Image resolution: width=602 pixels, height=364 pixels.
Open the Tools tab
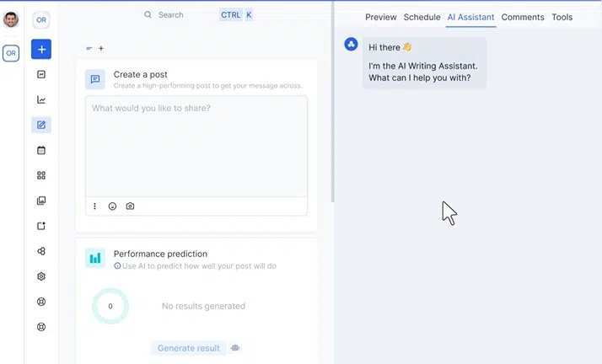(x=562, y=17)
